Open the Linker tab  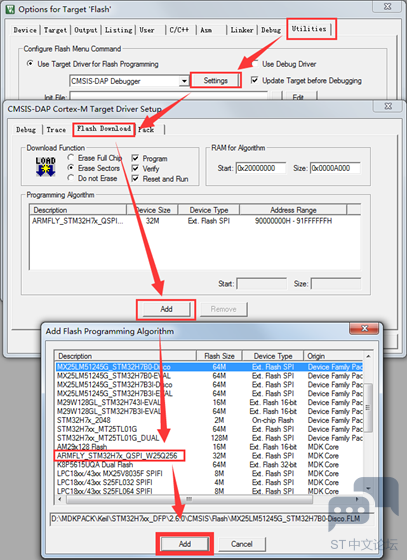click(x=242, y=30)
